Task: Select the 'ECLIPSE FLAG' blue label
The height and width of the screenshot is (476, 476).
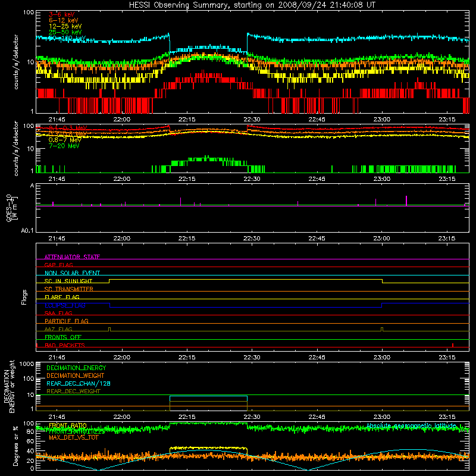Action: (65, 305)
